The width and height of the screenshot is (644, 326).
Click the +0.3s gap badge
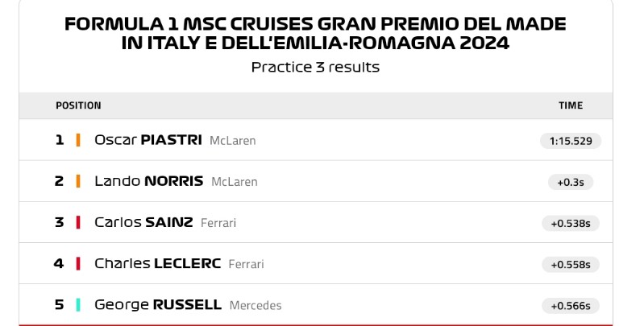pos(571,182)
